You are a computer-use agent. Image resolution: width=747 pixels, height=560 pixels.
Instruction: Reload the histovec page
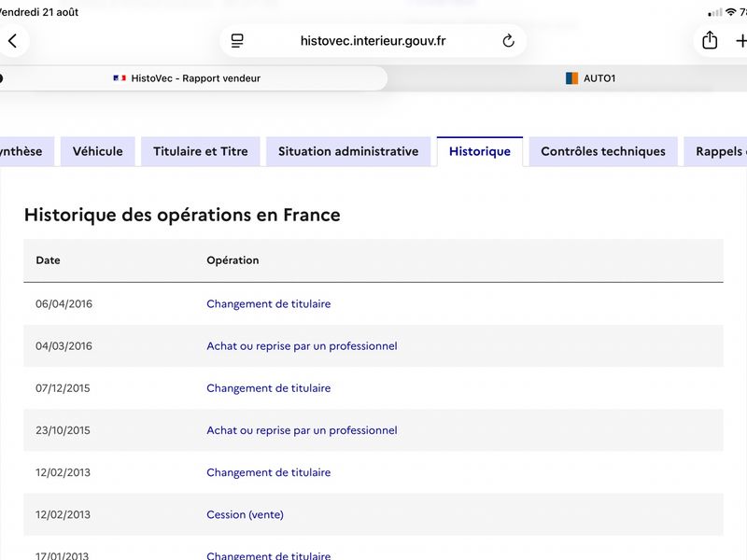pos(508,41)
